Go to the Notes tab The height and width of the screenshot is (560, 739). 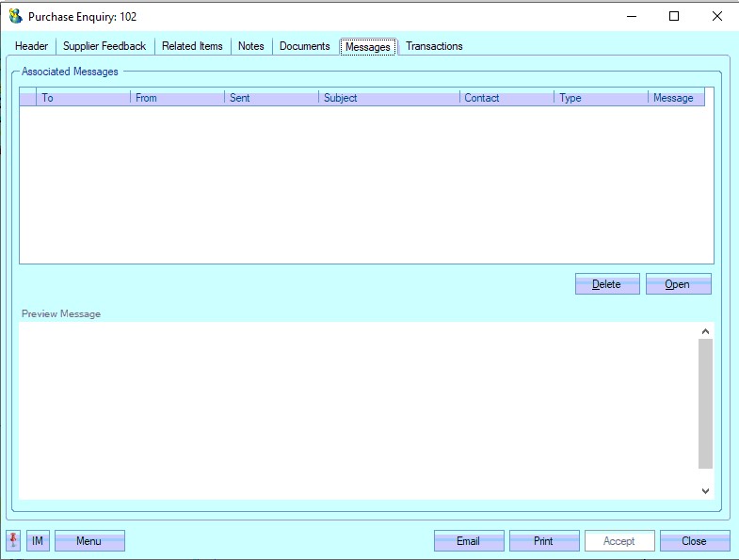(251, 46)
